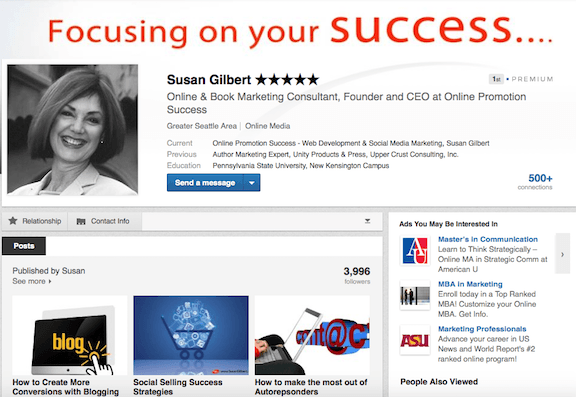Click the star icon next to Relationship
This screenshot has height=397, width=576.
[13, 221]
